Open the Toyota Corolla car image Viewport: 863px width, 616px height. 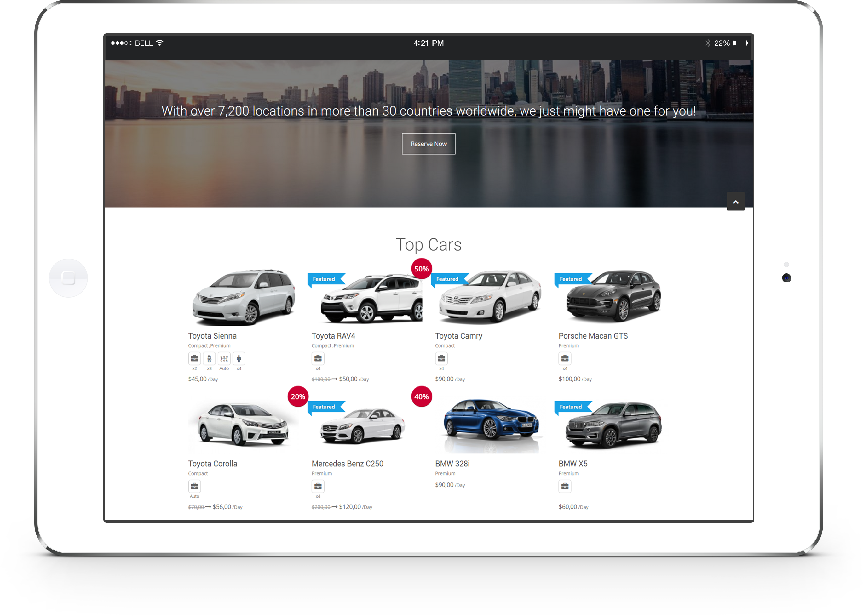tap(244, 425)
